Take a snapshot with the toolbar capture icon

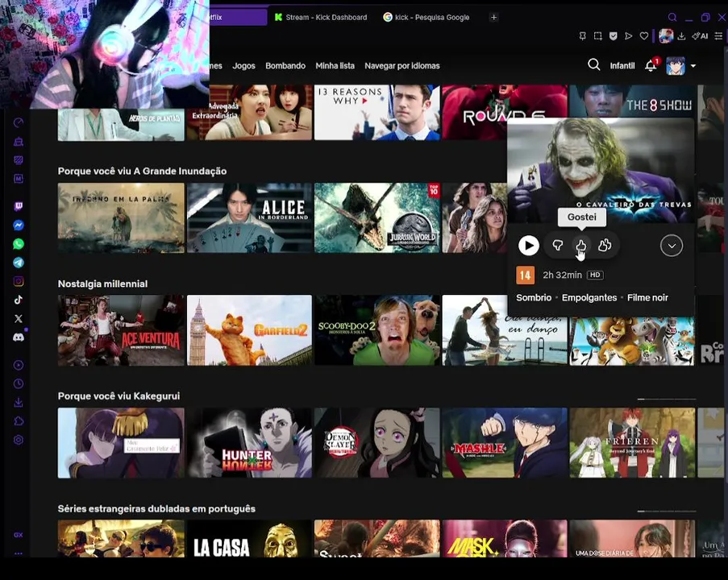pos(598,36)
